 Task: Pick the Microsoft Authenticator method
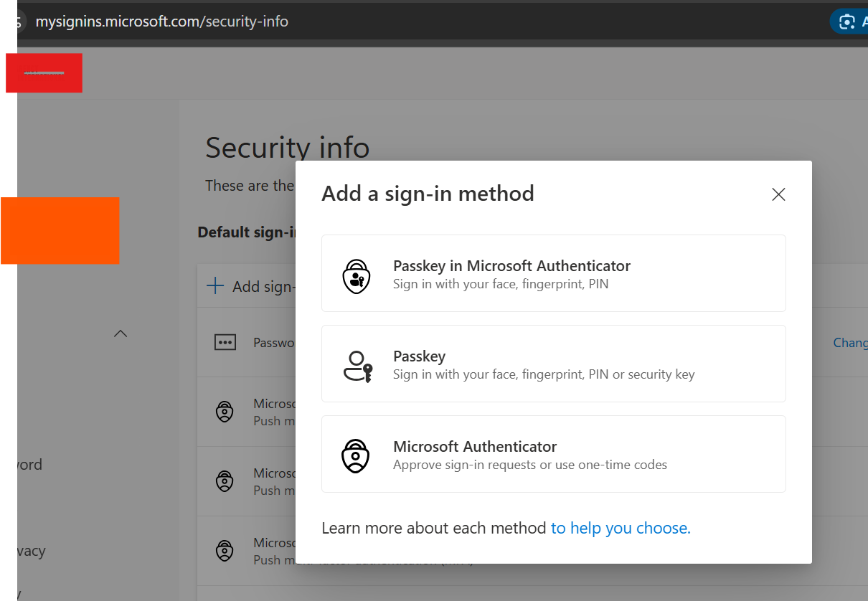coord(553,454)
